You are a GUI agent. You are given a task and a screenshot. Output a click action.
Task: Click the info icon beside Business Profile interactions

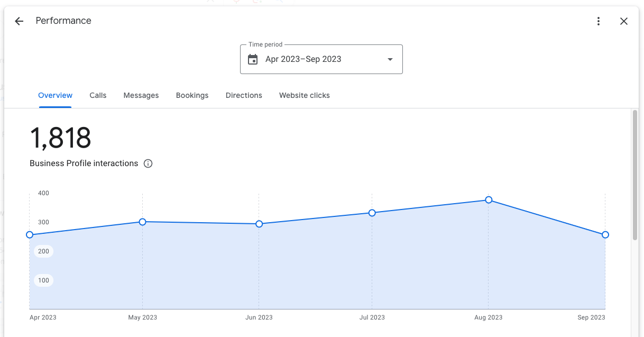tap(148, 163)
